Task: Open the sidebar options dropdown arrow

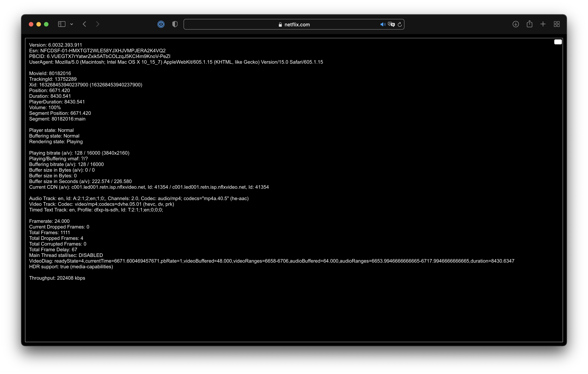Action: click(72, 24)
